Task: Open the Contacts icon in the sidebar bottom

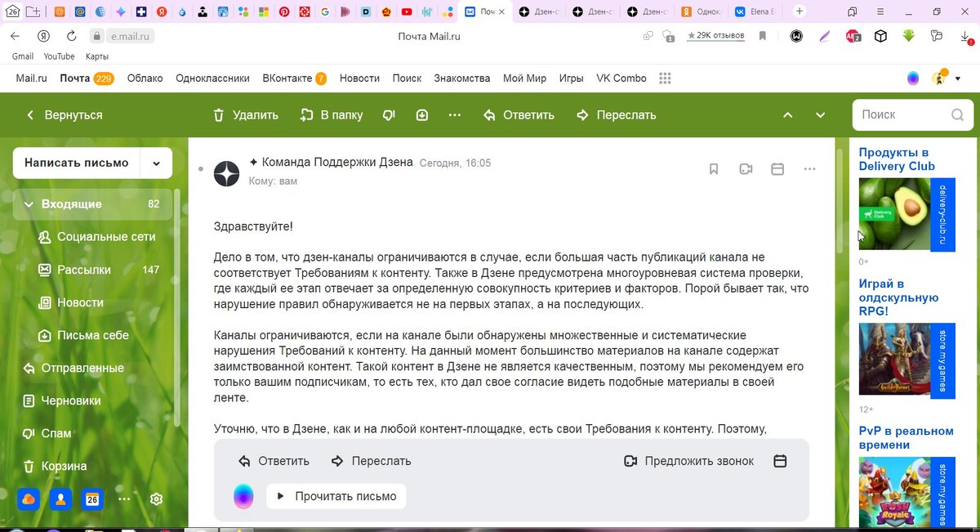Action: [x=60, y=498]
